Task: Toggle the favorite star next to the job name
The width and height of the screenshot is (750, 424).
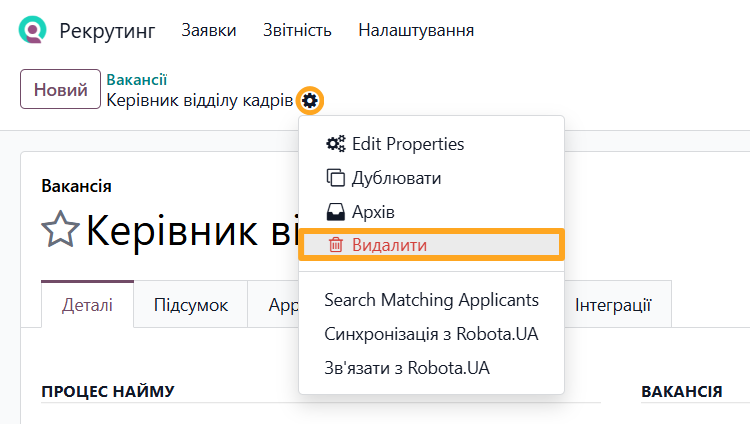Action: (x=60, y=230)
